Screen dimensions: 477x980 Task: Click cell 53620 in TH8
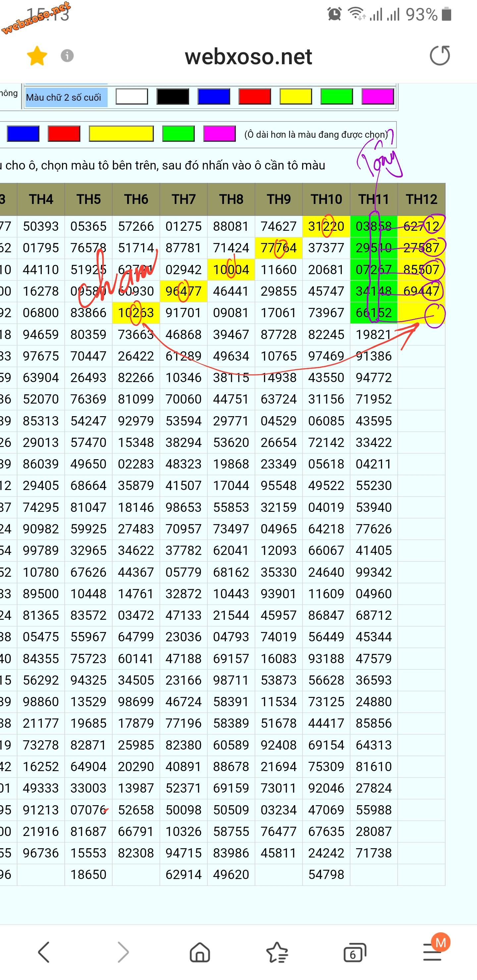[x=232, y=442]
